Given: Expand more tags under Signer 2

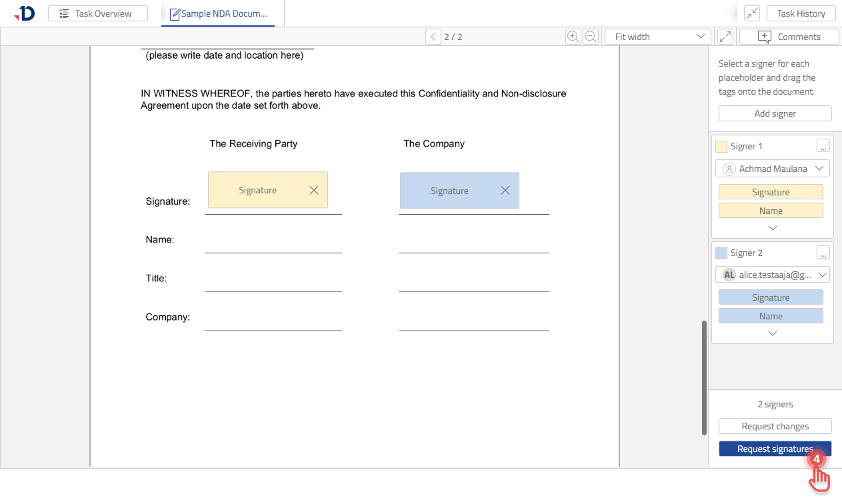Looking at the screenshot, I should [773, 333].
